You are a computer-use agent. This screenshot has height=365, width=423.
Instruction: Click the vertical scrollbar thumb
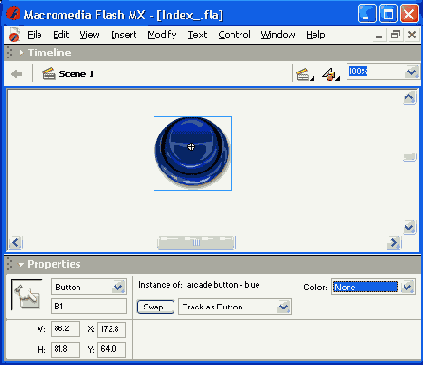[409, 157]
